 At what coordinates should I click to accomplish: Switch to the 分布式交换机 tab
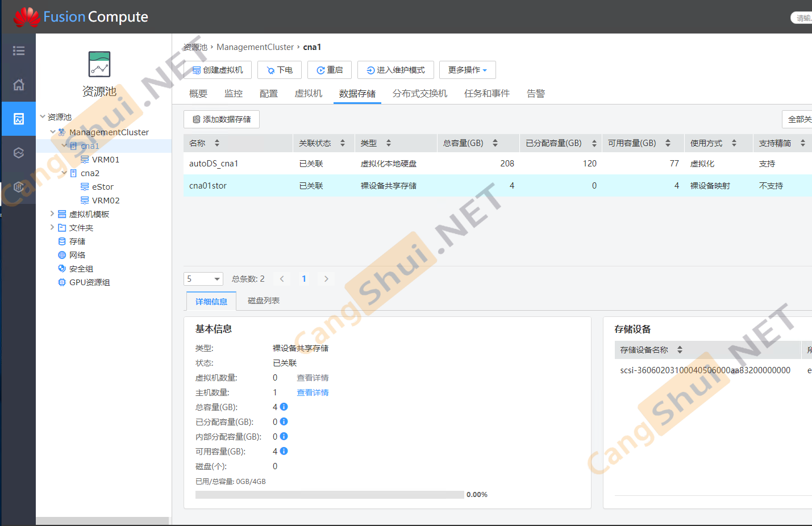coord(420,94)
